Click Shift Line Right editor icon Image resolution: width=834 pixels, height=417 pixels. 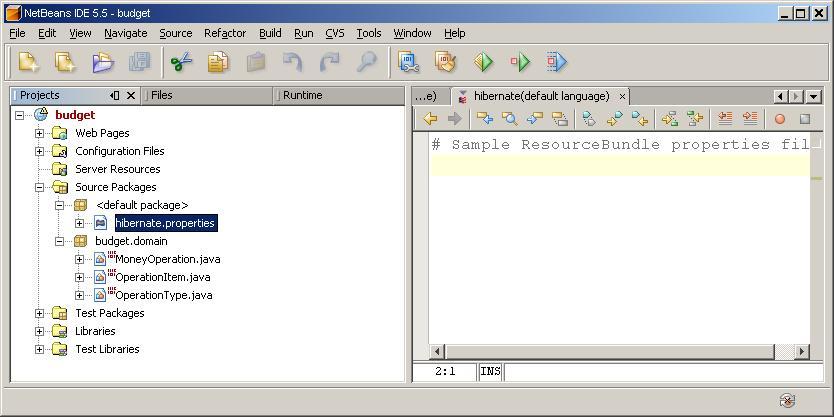750,119
